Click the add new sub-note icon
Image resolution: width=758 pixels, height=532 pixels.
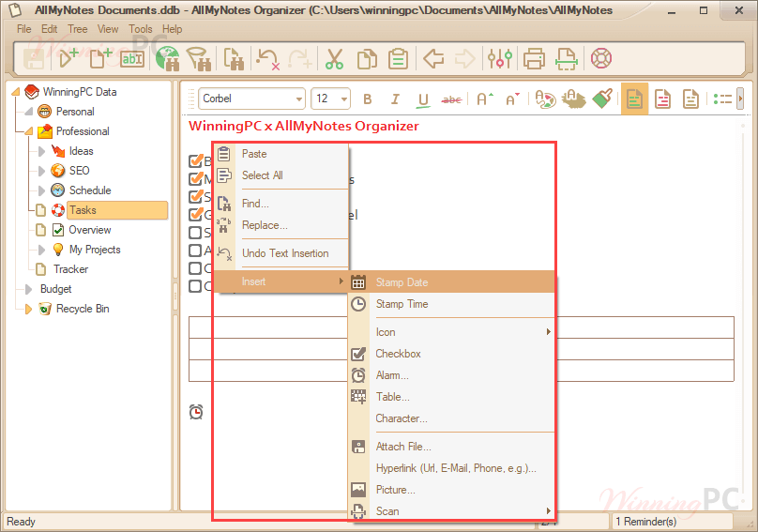click(x=100, y=58)
